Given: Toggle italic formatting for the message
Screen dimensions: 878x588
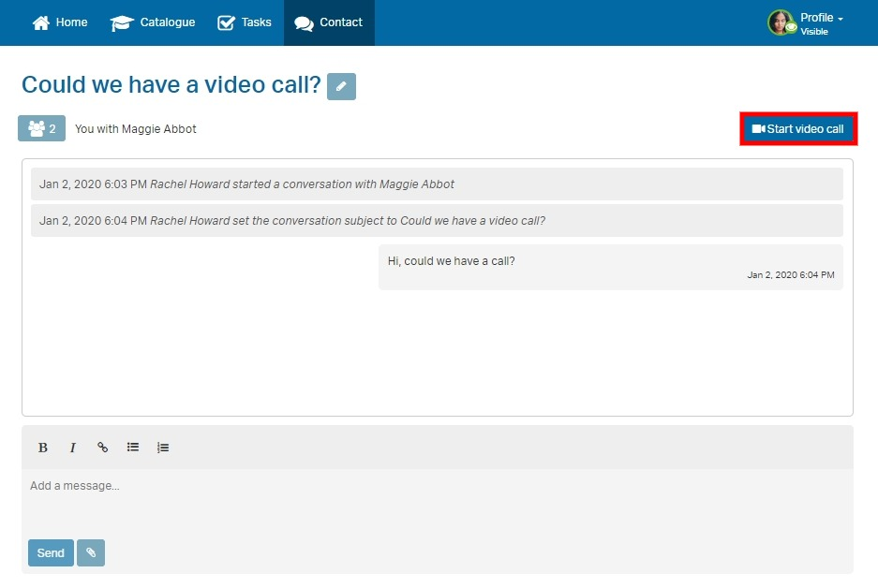Looking at the screenshot, I should (x=73, y=448).
